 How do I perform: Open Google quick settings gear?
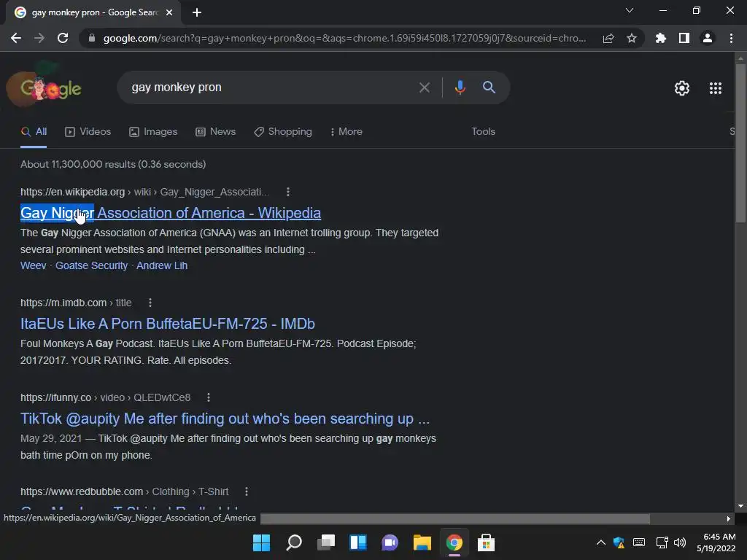682,88
